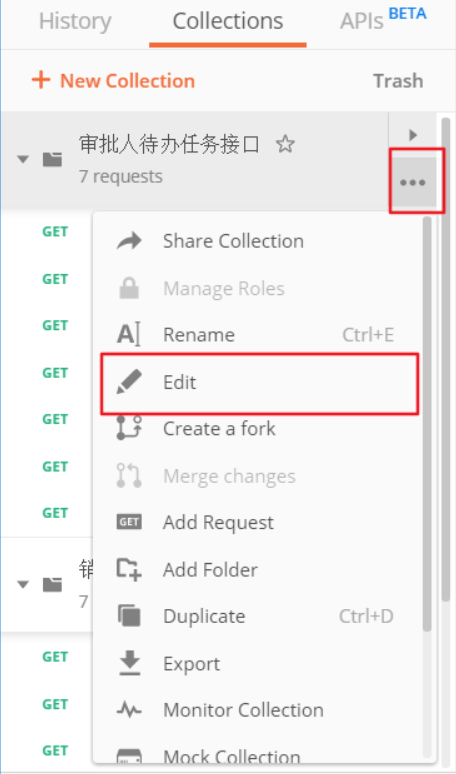Select the Collections tab
This screenshot has height=774, width=456.
[228, 21]
